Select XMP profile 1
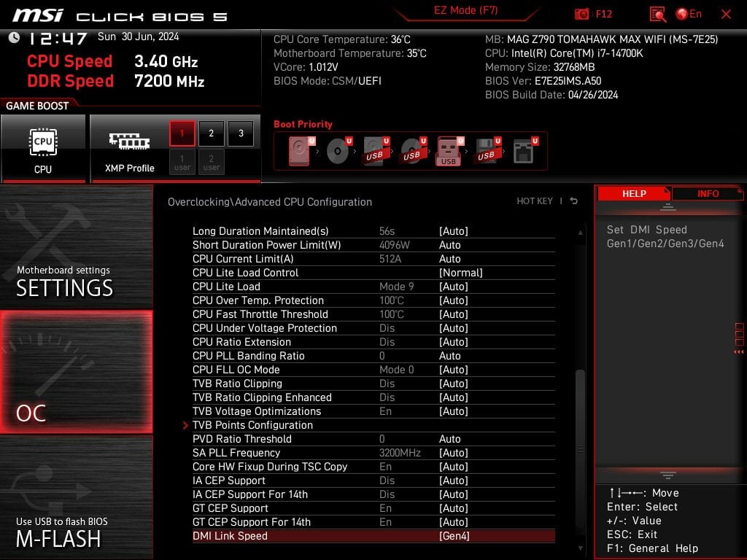Screen dimensions: 747x560 [x=182, y=133]
